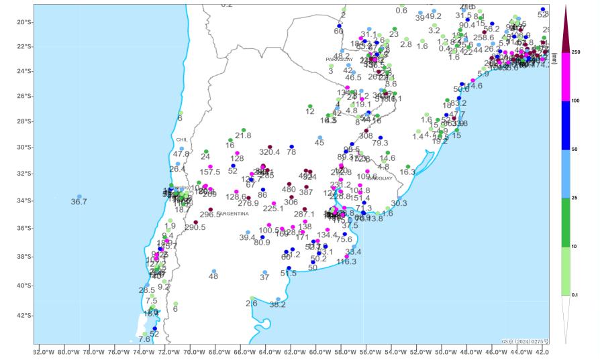Click the 290.5 rainfall value
Viewport: 600px width, 364px height.
[195, 227]
